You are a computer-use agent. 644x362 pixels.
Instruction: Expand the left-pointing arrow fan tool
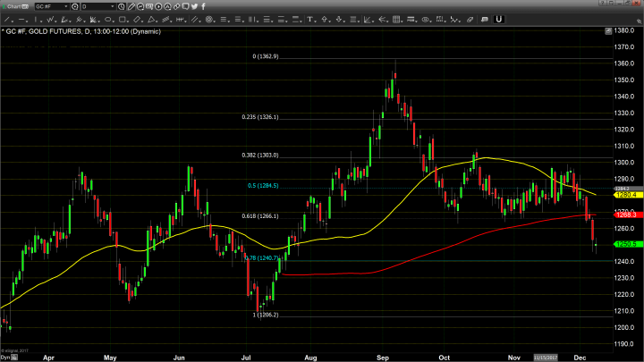pyautogui.click(x=382, y=20)
